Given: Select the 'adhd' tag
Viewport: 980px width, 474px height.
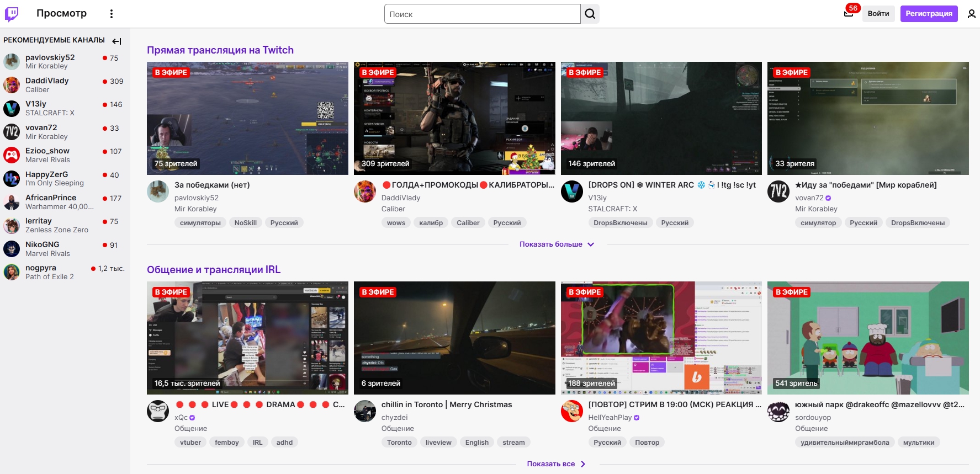Looking at the screenshot, I should pos(285,443).
